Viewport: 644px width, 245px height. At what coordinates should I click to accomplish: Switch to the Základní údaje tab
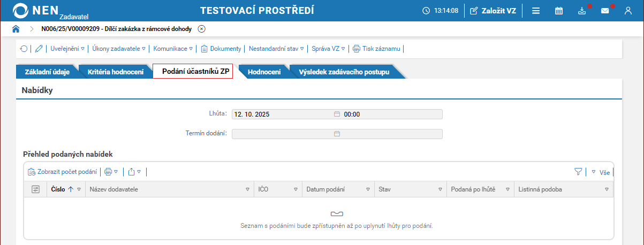47,72
